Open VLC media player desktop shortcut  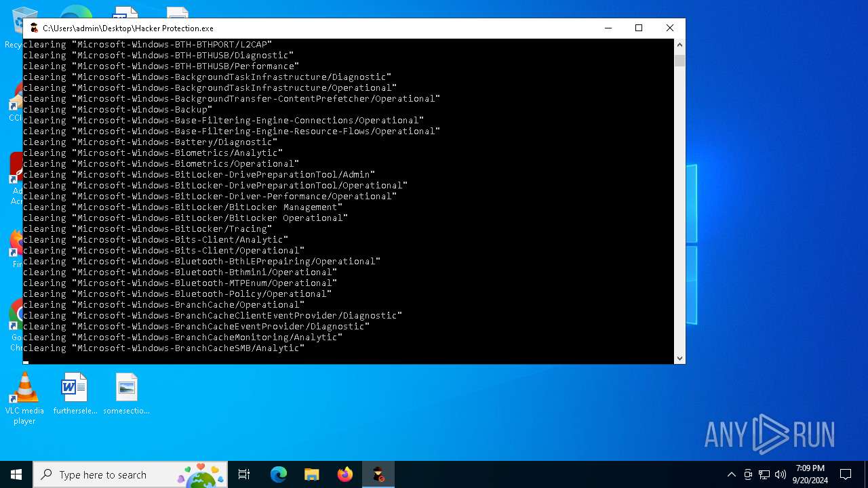pos(24,399)
